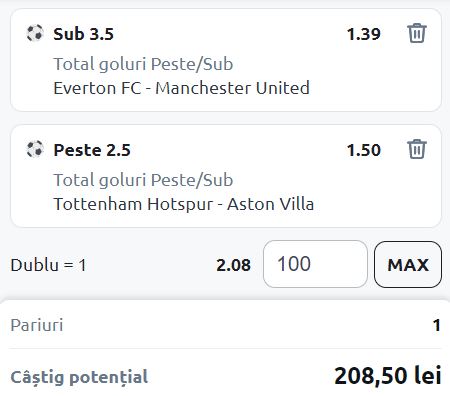Select the Sub 3.5 bet title

84,34
